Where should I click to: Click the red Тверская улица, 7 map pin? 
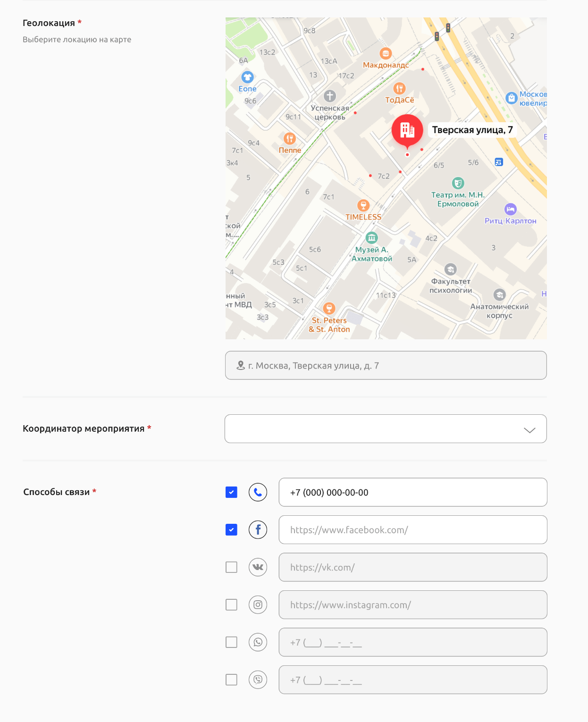coord(407,130)
